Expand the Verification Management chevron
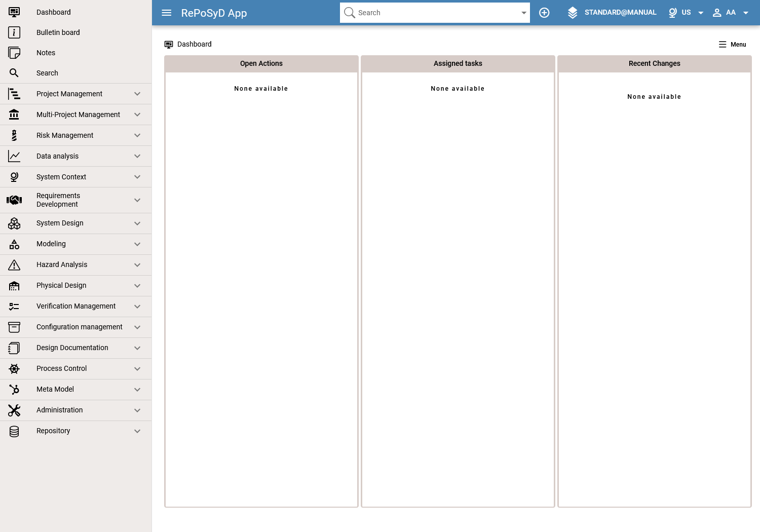Screen dimensions: 760x532 pyautogui.click(x=137, y=306)
